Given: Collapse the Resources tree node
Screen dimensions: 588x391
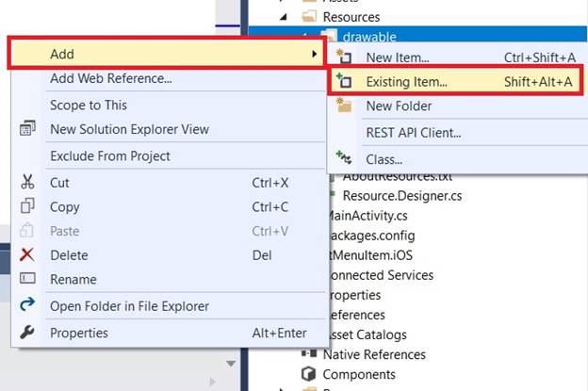Looking at the screenshot, I should pos(284,17).
